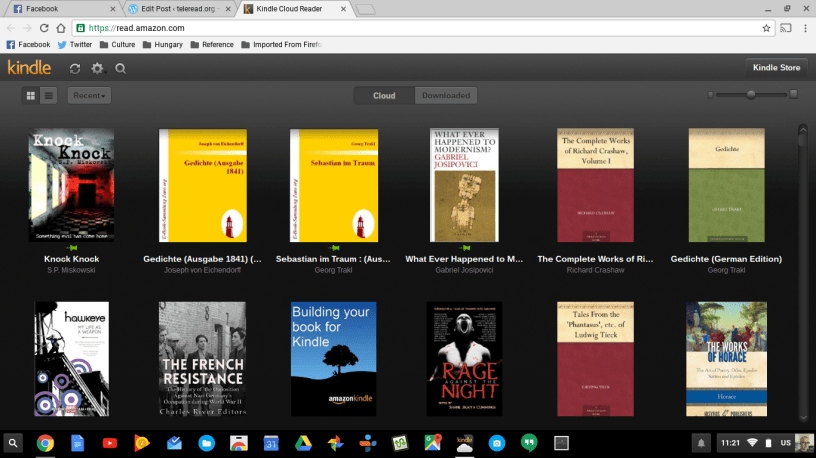Screen dimensions: 816x458
Task: Open the Kindle Store
Action: click(x=776, y=67)
